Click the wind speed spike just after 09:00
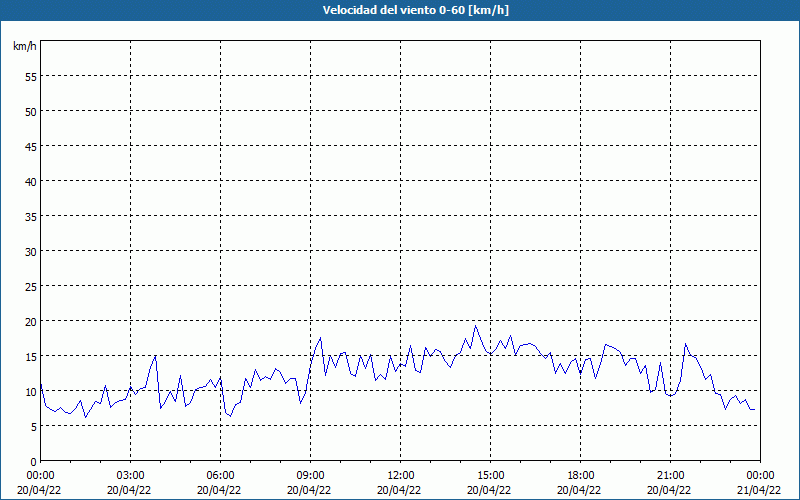The image size is (800, 500). [x=320, y=337]
